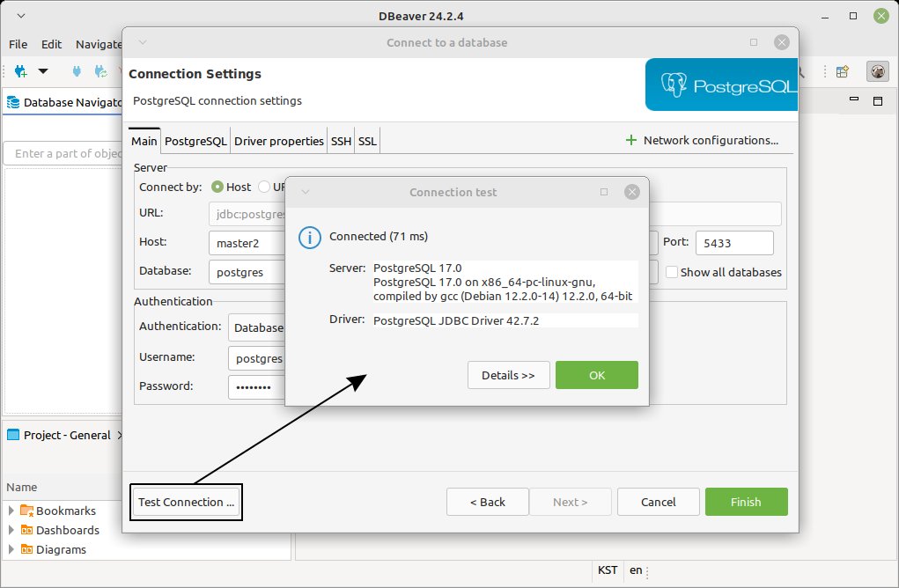Expand the Dashboards tree node
This screenshot has width=899, height=588.
click(x=11, y=530)
